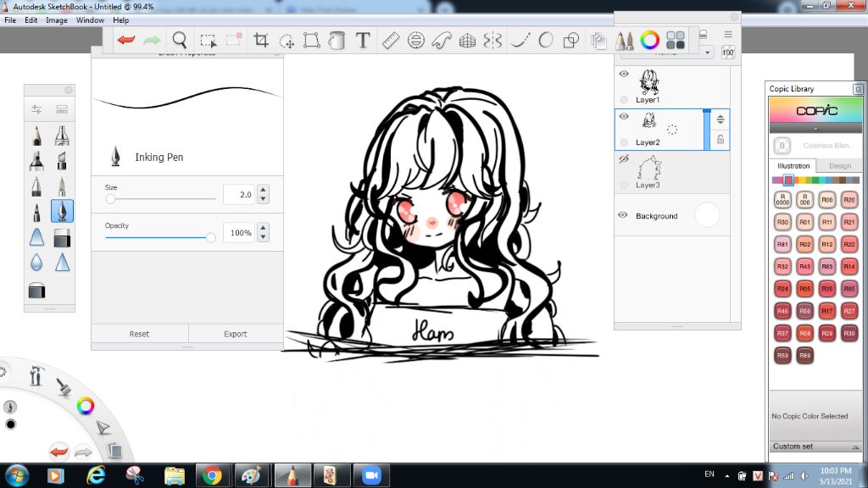Image resolution: width=868 pixels, height=488 pixels.
Task: Click the brush Size slider handle
Action: [110, 198]
